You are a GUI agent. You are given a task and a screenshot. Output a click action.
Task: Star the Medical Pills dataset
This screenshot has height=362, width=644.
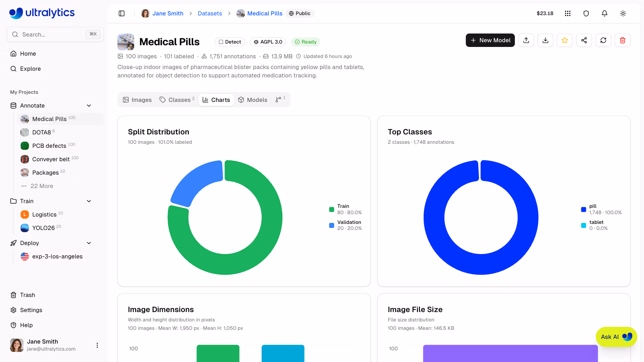[565, 40]
